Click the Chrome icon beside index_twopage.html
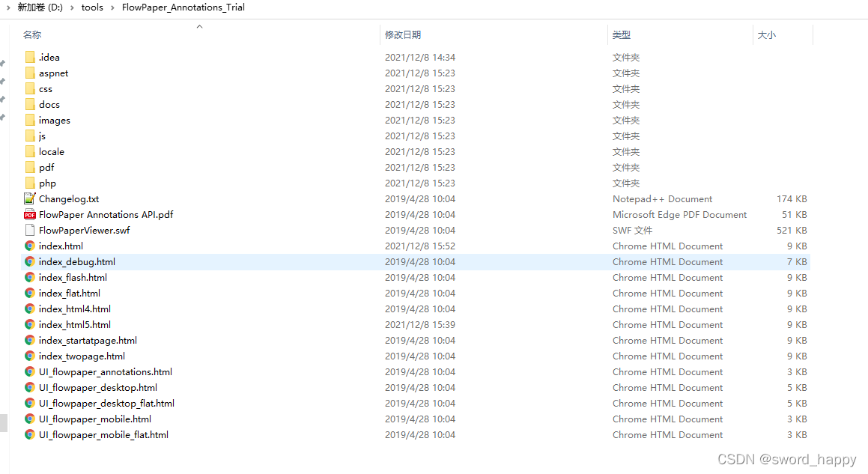Image resolution: width=868 pixels, height=474 pixels. 29,356
